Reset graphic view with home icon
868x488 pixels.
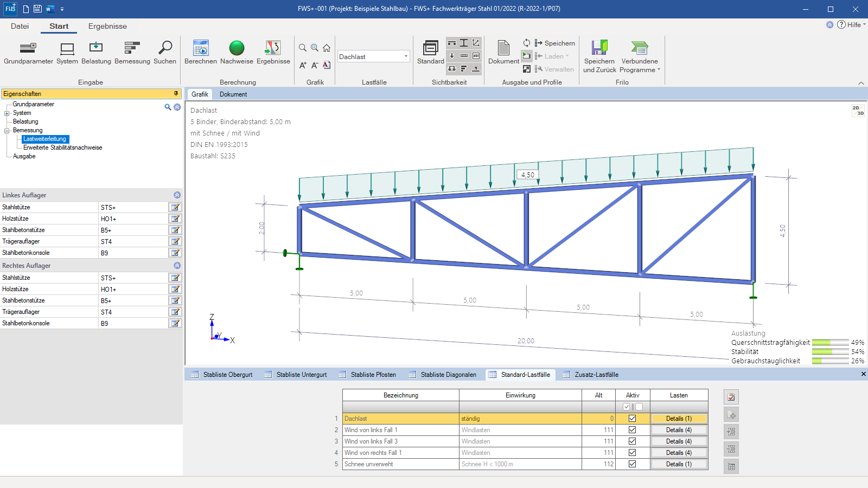click(327, 48)
